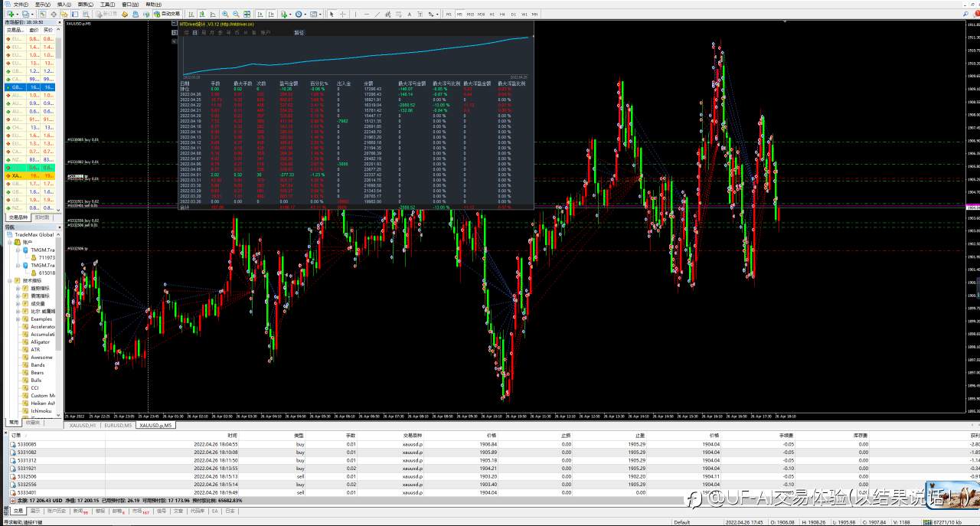Open the 账户历史 terminal tab

(x=57, y=510)
